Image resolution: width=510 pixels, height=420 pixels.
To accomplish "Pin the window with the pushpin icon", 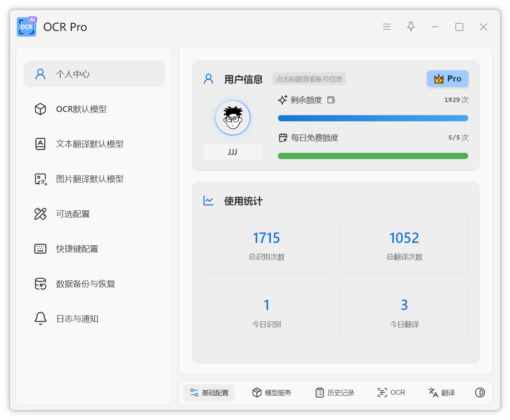I will 411,27.
